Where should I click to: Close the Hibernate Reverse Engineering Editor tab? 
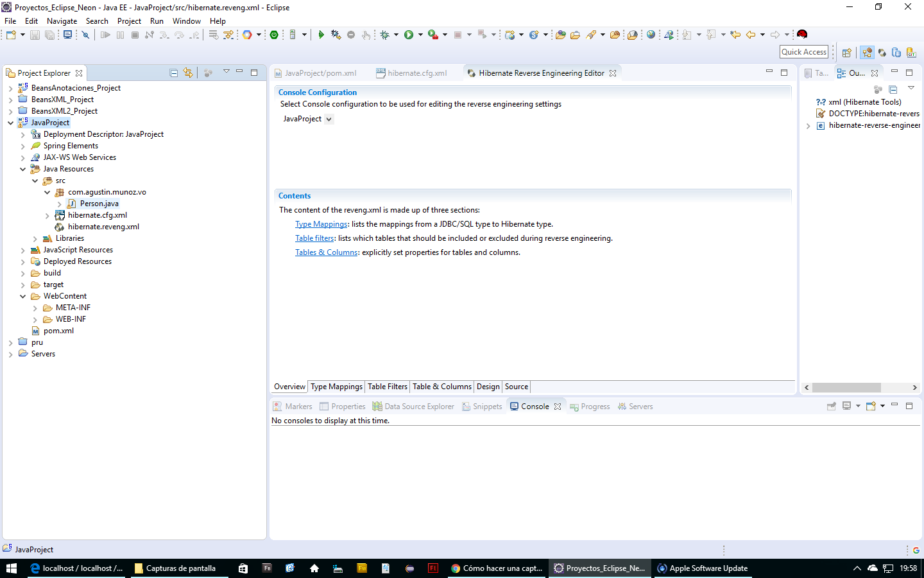(613, 73)
